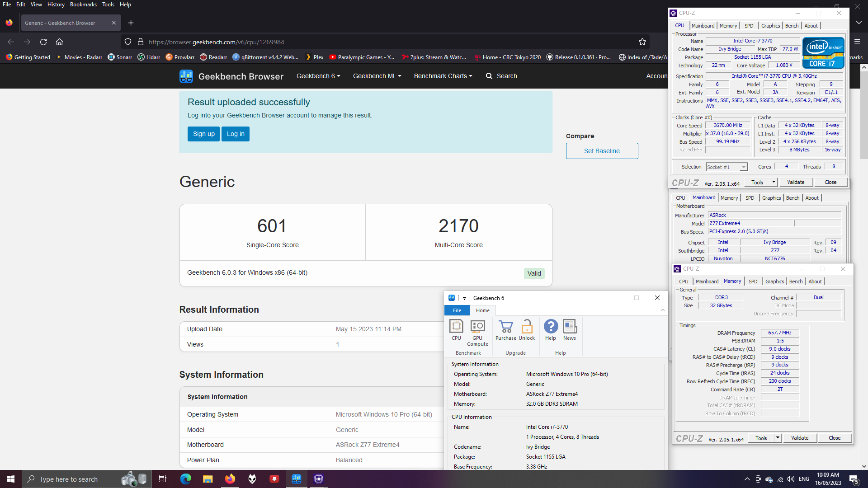Open Tools dropdown arrow in top CPU-Z
This screenshot has width=868, height=488.
774,182
